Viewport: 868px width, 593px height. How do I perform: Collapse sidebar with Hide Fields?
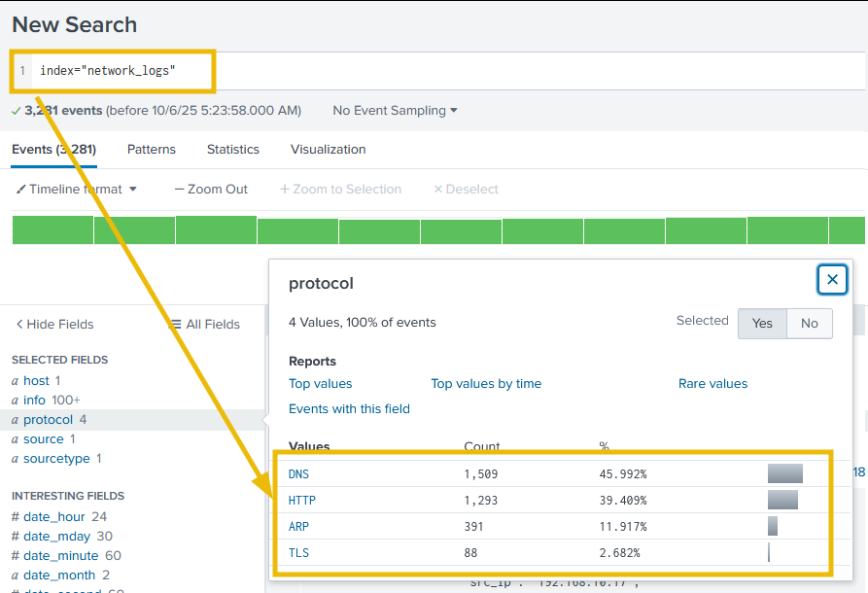pos(54,325)
